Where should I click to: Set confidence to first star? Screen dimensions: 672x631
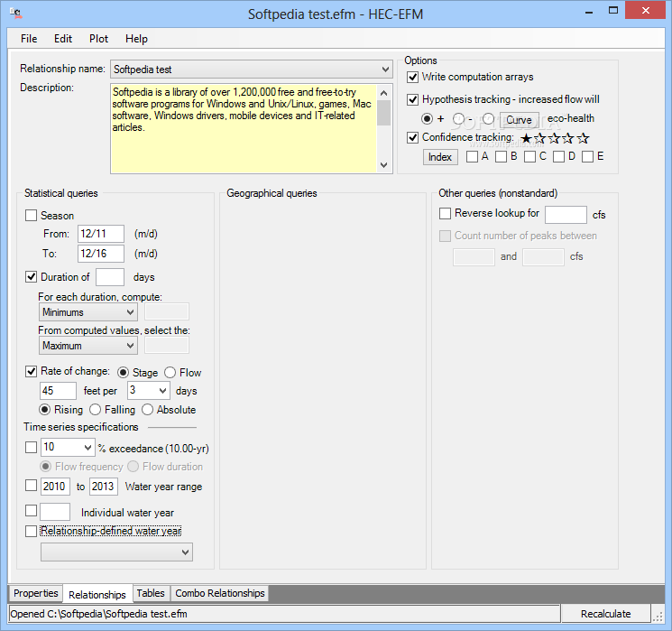tap(526, 138)
